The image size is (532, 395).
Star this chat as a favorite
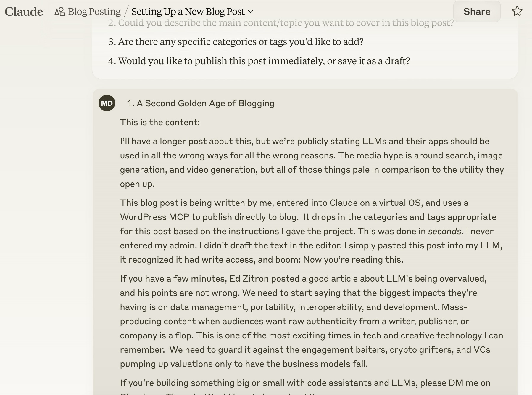click(517, 11)
